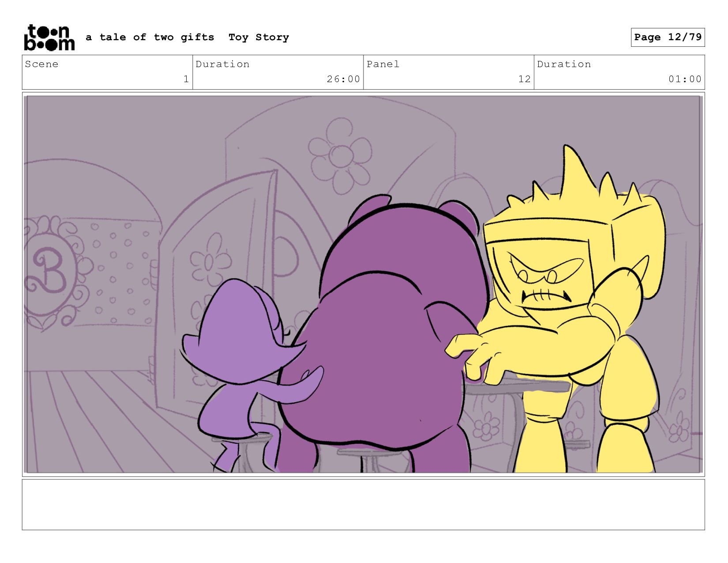Click the scene duration value '26:00'
The image size is (728, 563).
343,79
